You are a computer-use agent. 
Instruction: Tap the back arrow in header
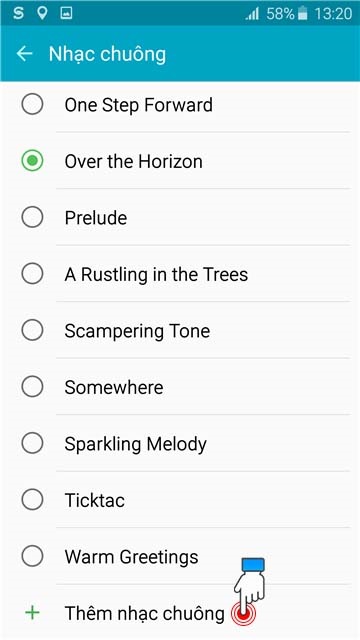[24, 53]
